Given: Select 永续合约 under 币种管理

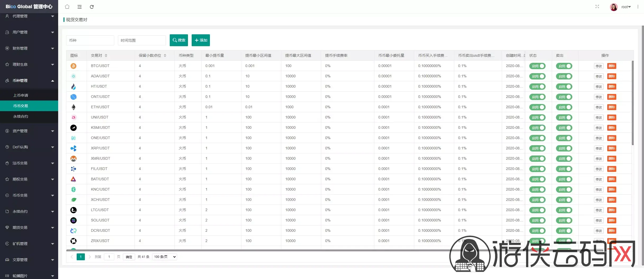Looking at the screenshot, I should pos(21,116).
